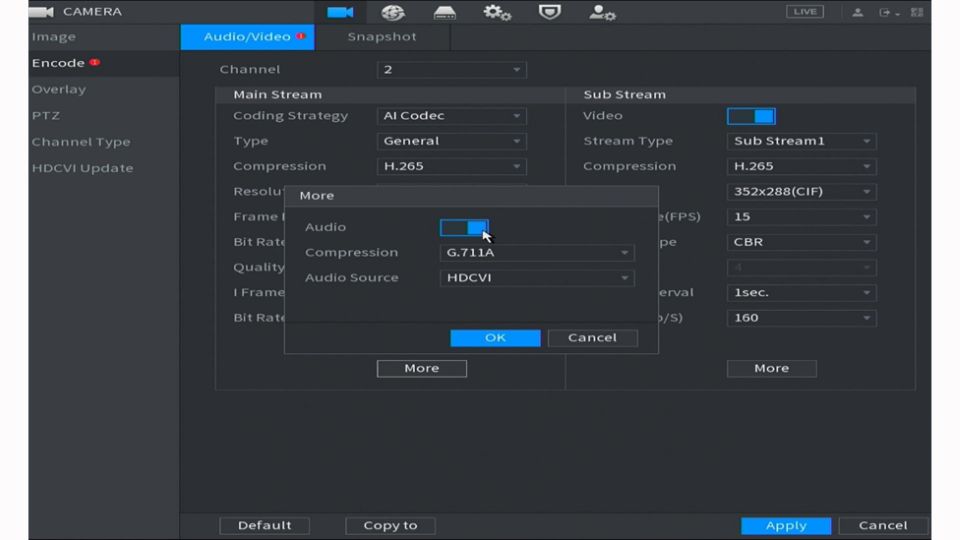Open the Camera section icon in top bar

click(x=340, y=12)
